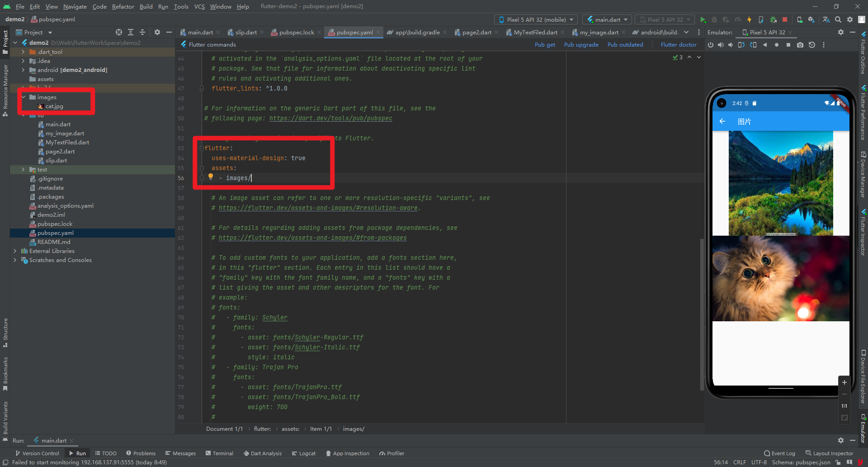
Task: Tap the back arrow in the phone app bar
Action: click(x=722, y=121)
